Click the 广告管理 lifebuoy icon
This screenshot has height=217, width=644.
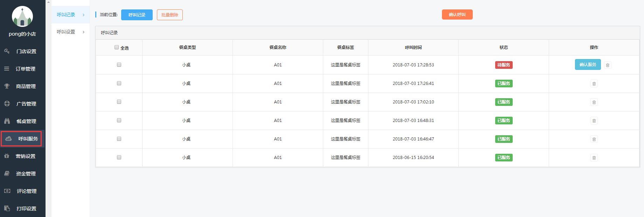click(x=7, y=104)
